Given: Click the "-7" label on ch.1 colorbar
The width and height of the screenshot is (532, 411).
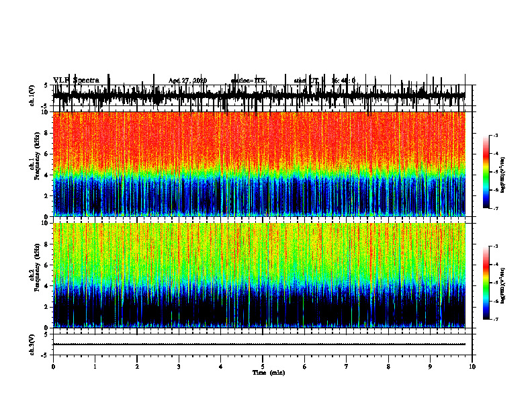Looking at the screenshot, I should 496,208.
